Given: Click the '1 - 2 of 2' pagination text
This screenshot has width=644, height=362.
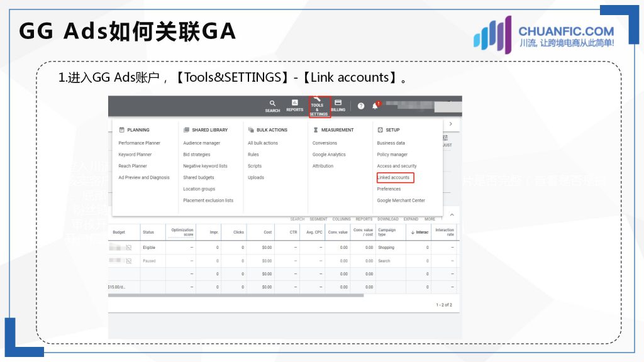Looking at the screenshot, I should (x=444, y=305).
